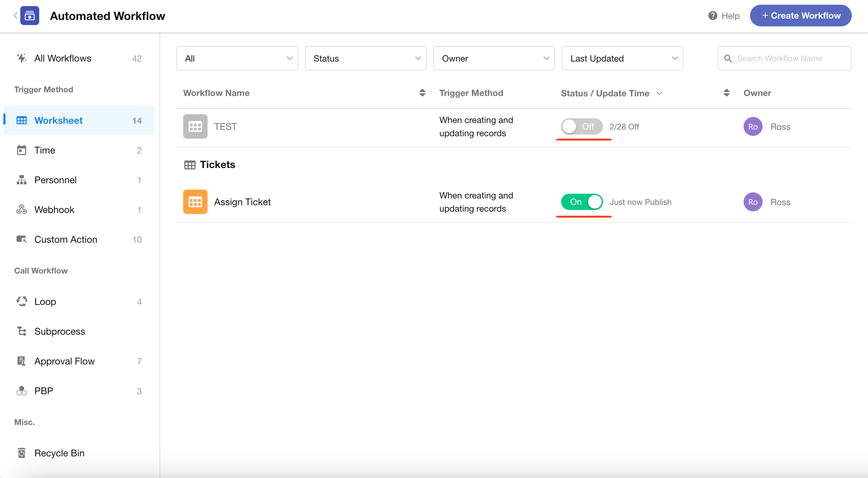
Task: Turn off the Assign Ticket toggle
Action: pos(581,202)
